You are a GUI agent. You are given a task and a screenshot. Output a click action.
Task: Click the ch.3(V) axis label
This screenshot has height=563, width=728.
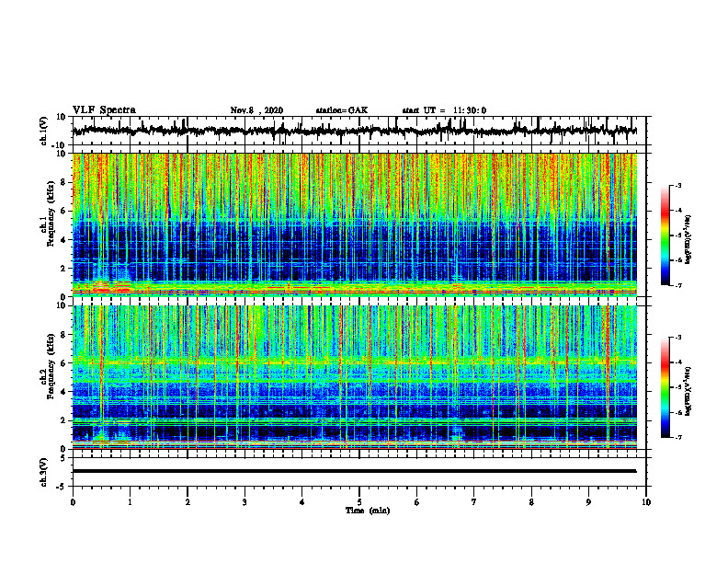[44, 472]
